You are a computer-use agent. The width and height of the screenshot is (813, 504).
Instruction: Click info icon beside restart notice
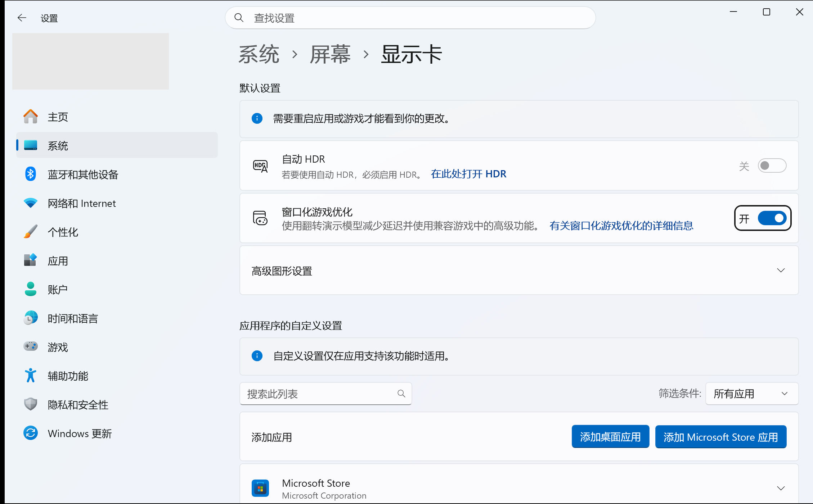coord(257,118)
